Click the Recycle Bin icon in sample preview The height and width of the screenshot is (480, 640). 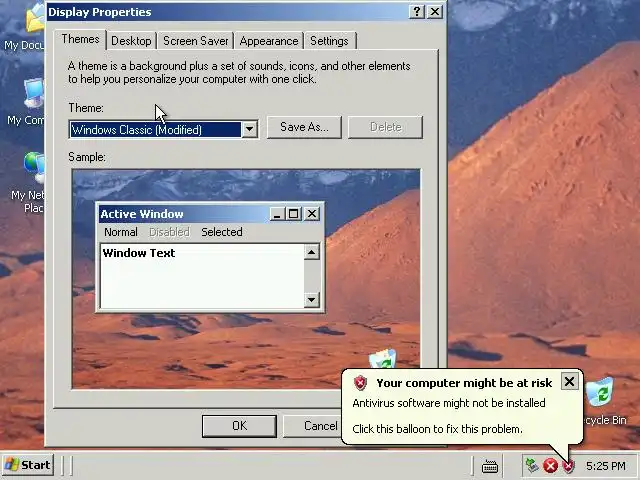[382, 358]
